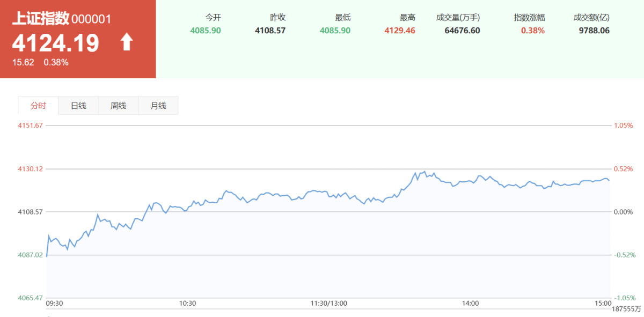This screenshot has width=644, height=317.
Task: Click the 4151.67 top price axis label
Action: point(31,126)
